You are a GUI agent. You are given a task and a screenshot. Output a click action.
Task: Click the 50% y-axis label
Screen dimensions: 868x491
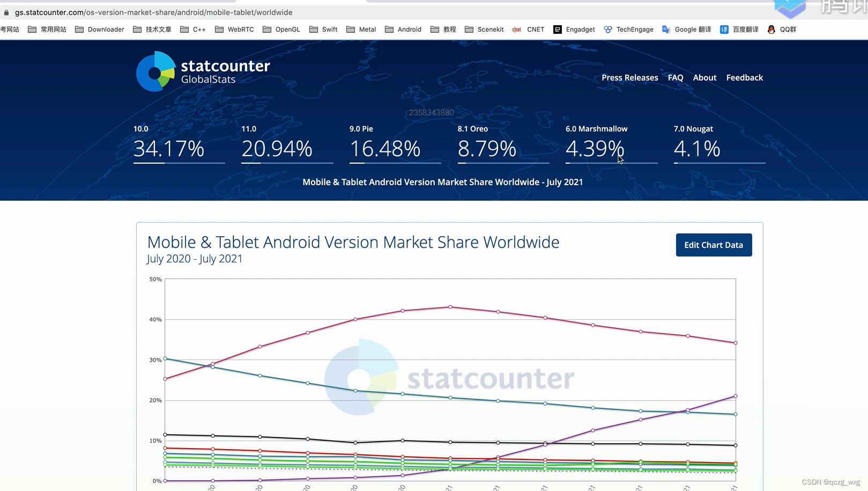point(155,279)
